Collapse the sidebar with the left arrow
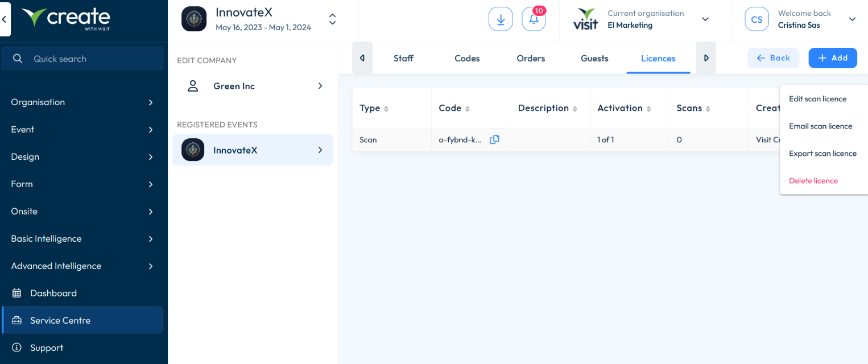Viewport: 868px width, 364px height. pyautogui.click(x=5, y=19)
